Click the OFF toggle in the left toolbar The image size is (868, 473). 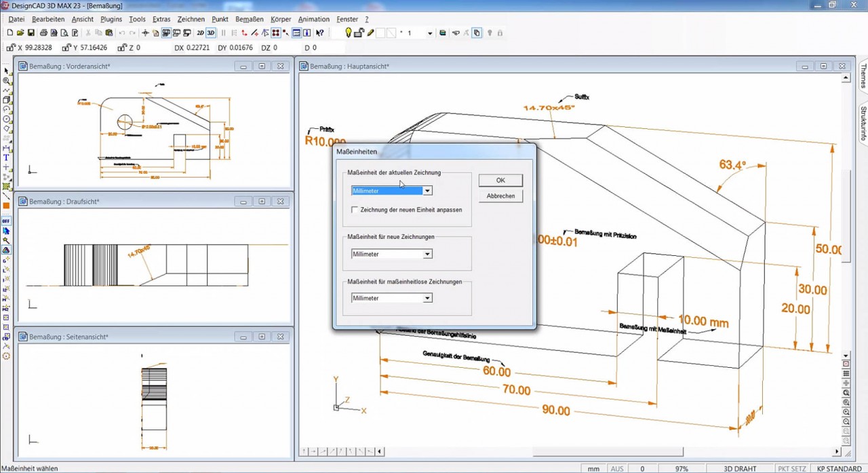[x=5, y=221]
